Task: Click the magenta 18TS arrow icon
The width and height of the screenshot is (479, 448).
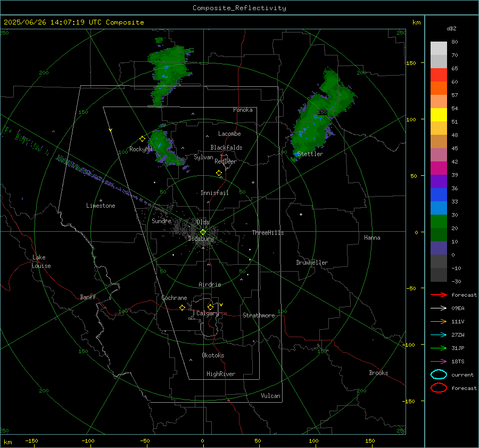Action: point(439,362)
